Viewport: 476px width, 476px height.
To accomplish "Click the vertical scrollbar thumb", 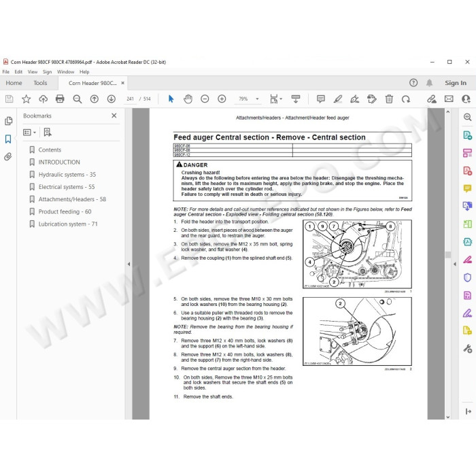I will click(448, 254).
